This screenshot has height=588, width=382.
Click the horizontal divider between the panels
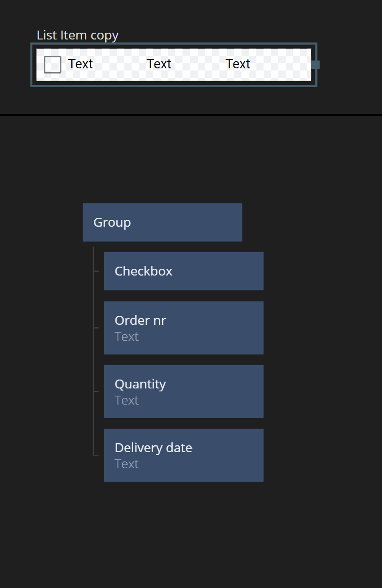(191, 115)
